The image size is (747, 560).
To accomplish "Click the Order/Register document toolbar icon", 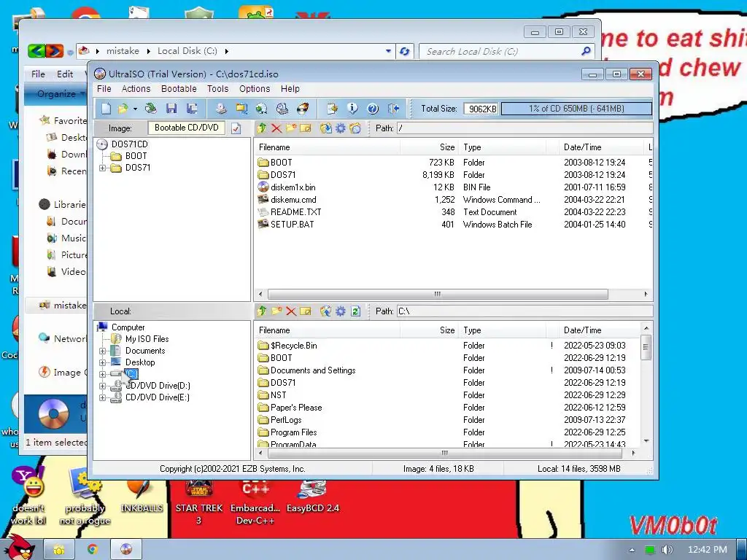I will pyautogui.click(x=332, y=109).
